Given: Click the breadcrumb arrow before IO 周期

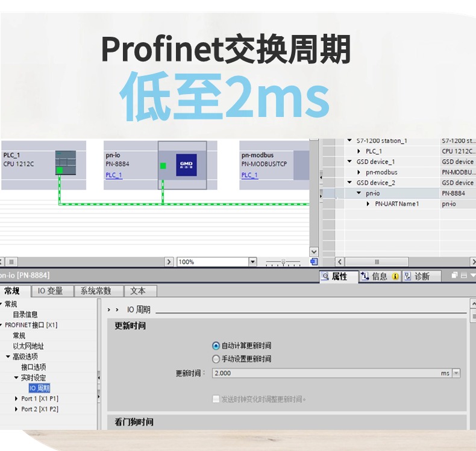Looking at the screenshot, I should pos(117,310).
